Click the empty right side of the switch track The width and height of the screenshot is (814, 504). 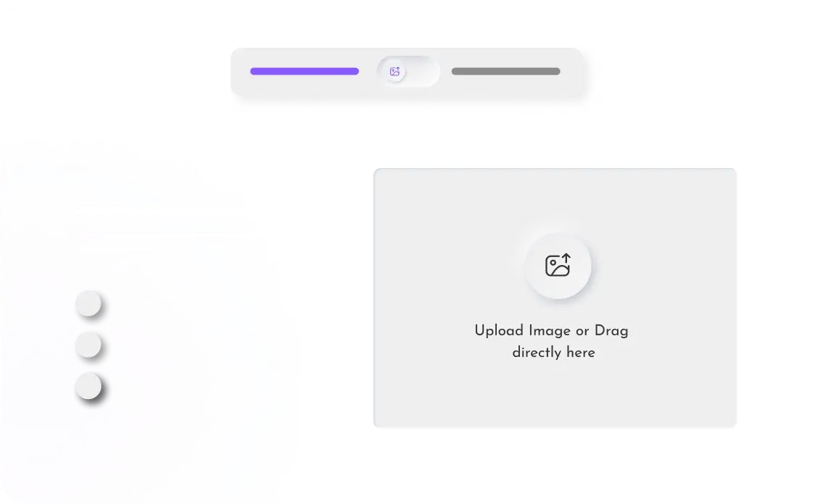coord(423,72)
